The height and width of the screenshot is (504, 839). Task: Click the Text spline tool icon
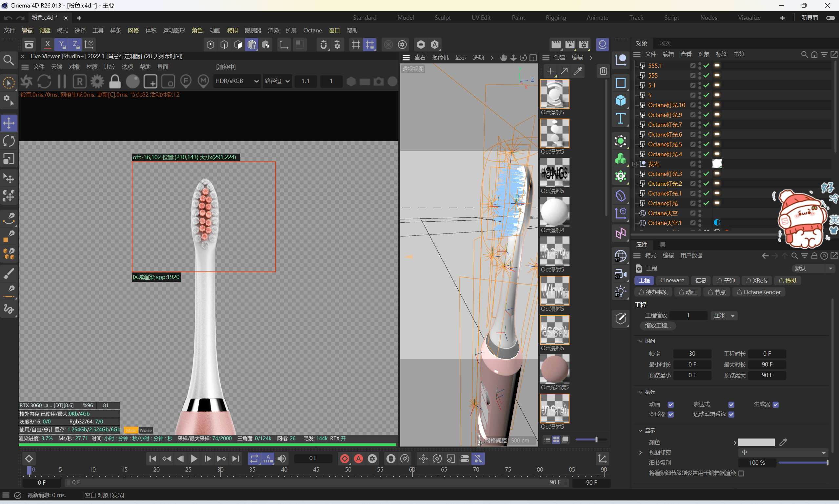[620, 119]
